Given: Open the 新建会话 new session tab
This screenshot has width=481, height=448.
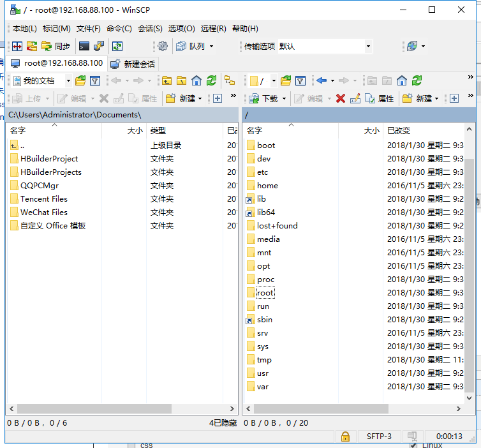Looking at the screenshot, I should point(133,64).
